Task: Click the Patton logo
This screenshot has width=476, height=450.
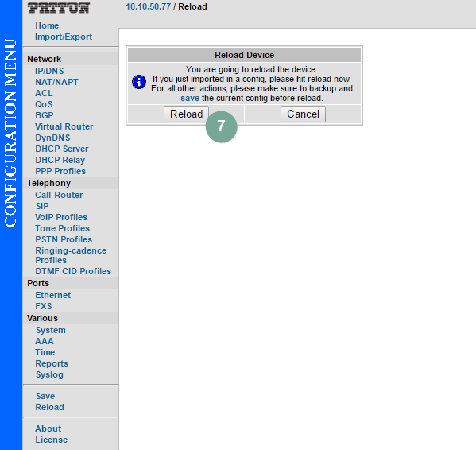Action: tap(59, 7)
